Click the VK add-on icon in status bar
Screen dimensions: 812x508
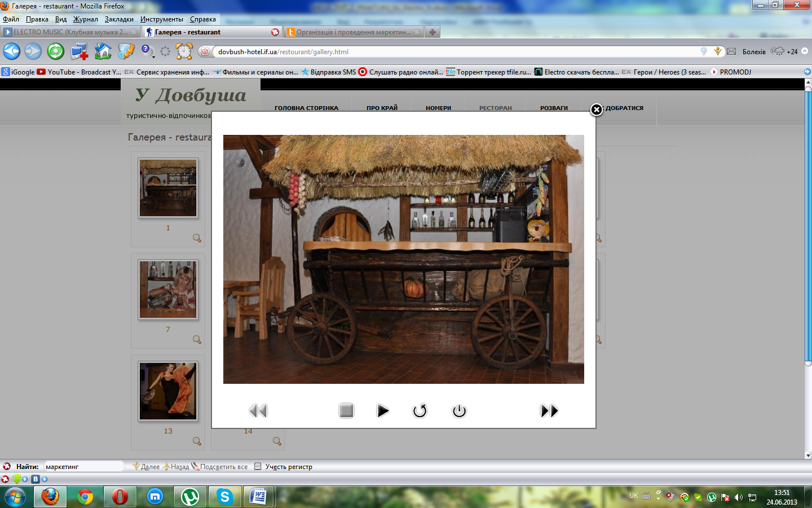click(36, 479)
